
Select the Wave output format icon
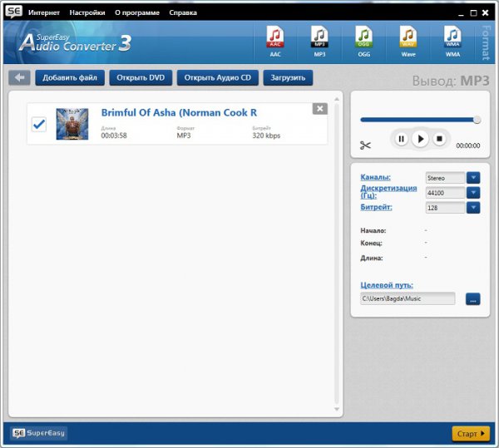[x=408, y=42]
